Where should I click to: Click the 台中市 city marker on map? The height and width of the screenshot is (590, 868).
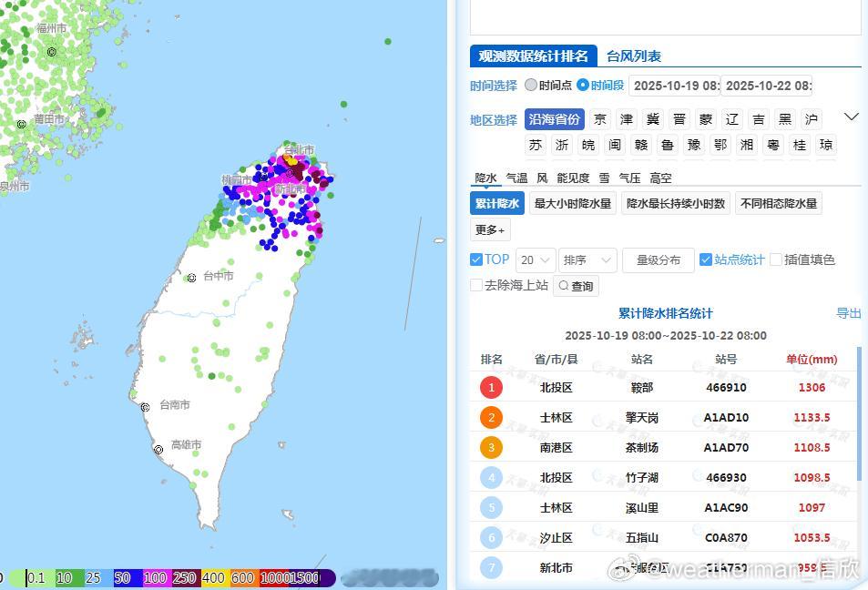coord(191,278)
